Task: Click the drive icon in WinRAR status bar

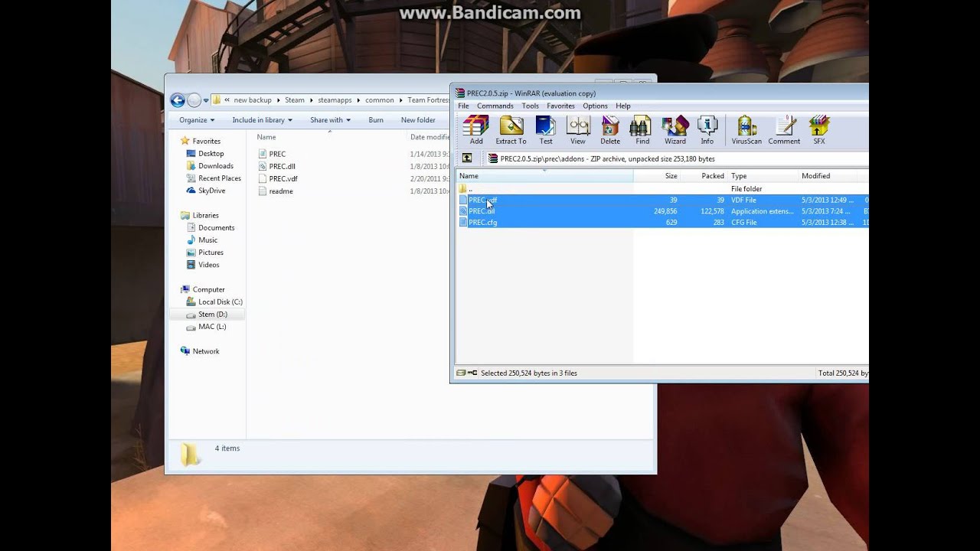Action: 461,373
